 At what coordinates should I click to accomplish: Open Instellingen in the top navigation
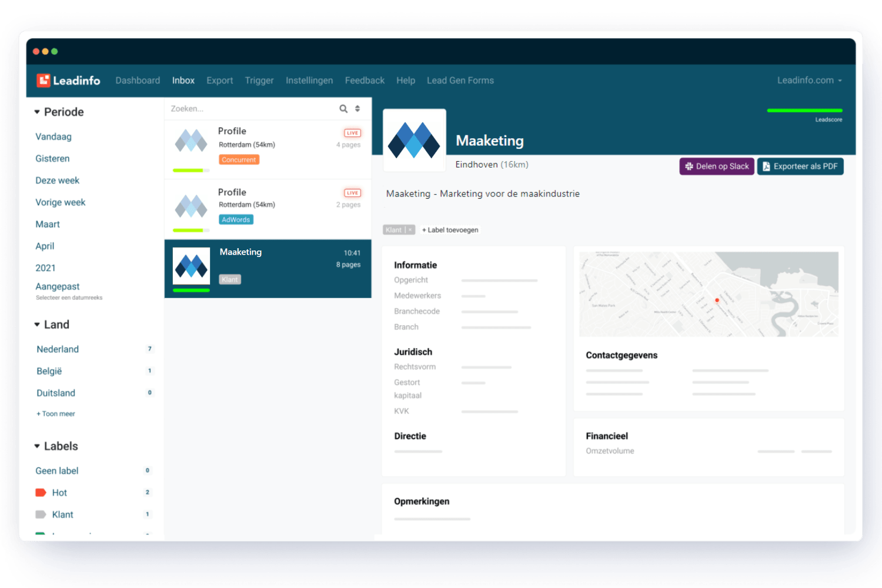click(309, 81)
